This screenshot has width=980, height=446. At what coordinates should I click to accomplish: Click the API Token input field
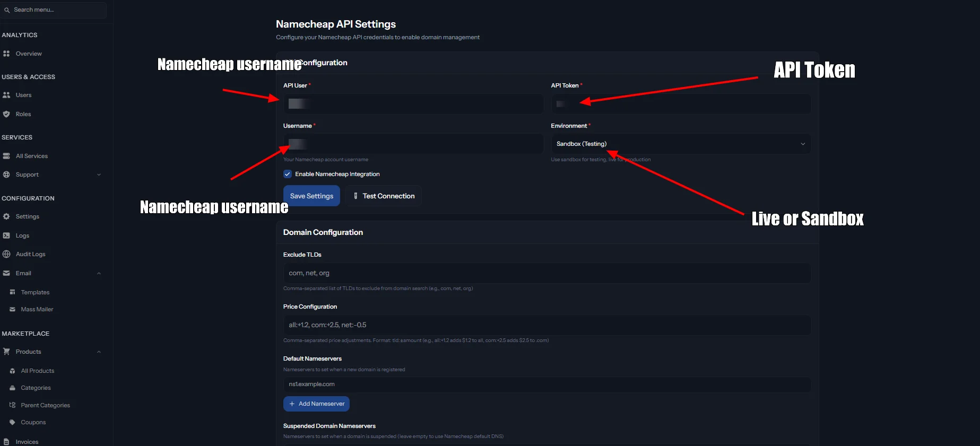[x=681, y=103]
